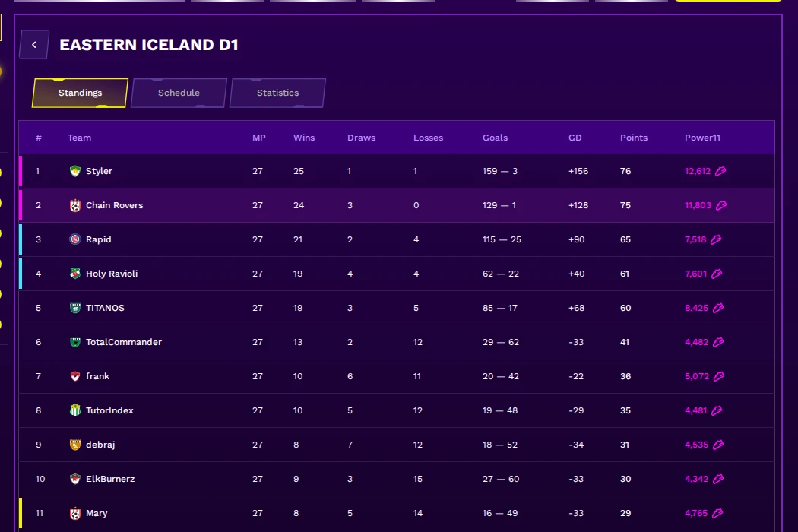The width and height of the screenshot is (798, 532).
Task: Click the Power11 value 5,072
Action: [697, 376]
